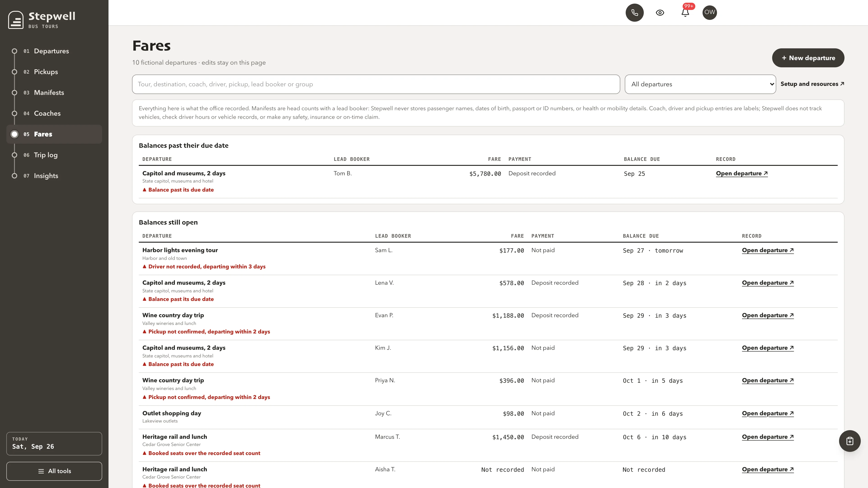
Task: Toggle the eye visibility icon
Action: coord(660,13)
